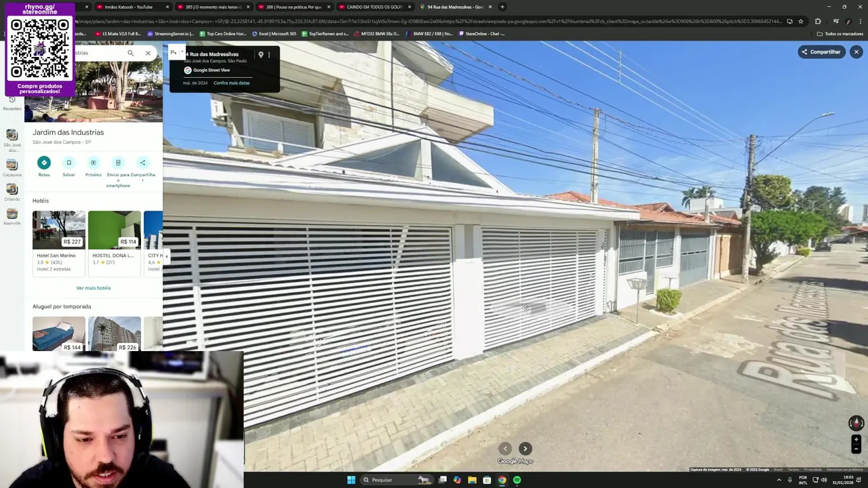Click Ver mais hotéis link

coord(94,288)
